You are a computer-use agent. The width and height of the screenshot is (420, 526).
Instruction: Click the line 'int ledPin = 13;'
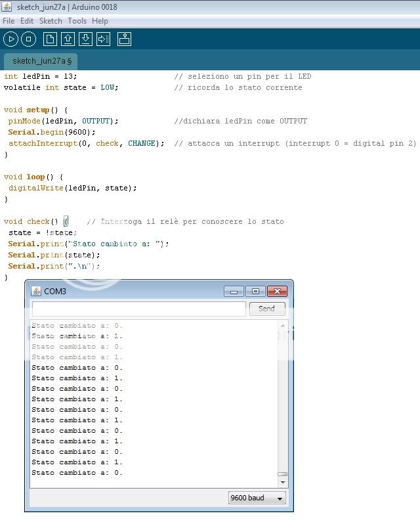click(40, 76)
